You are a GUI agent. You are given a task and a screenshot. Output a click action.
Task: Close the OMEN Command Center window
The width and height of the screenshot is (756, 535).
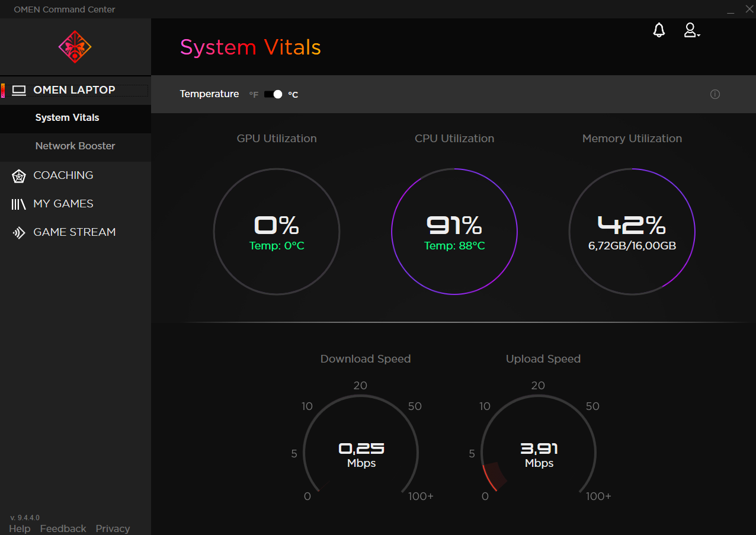pos(748,9)
